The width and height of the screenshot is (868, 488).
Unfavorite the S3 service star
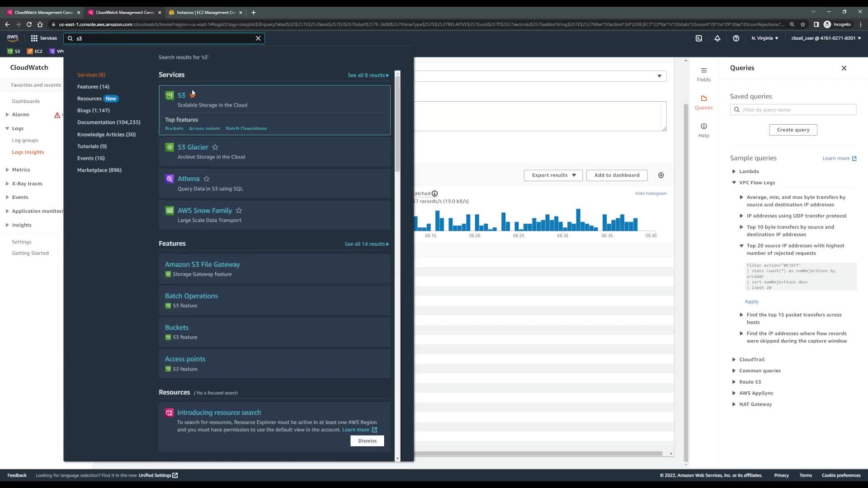coord(193,95)
